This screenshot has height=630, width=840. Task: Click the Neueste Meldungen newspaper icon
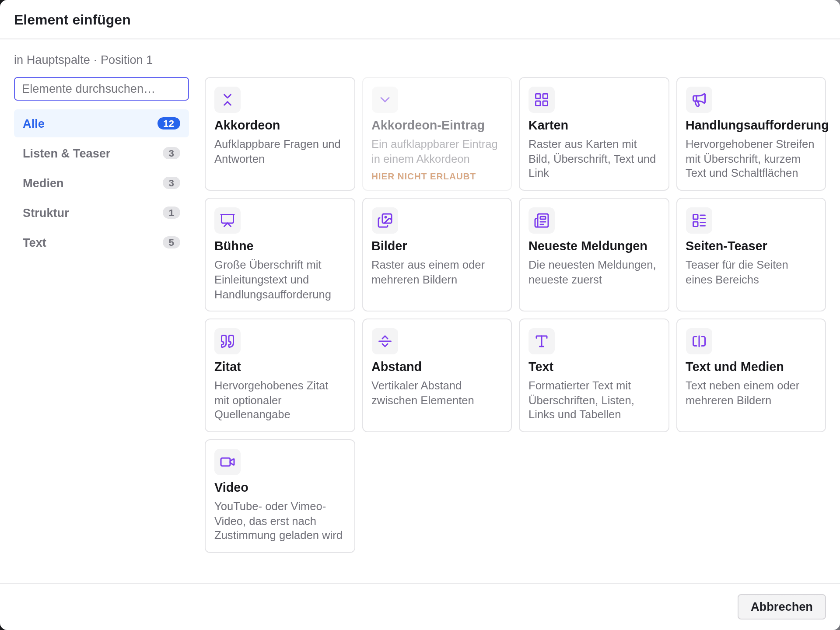542,220
